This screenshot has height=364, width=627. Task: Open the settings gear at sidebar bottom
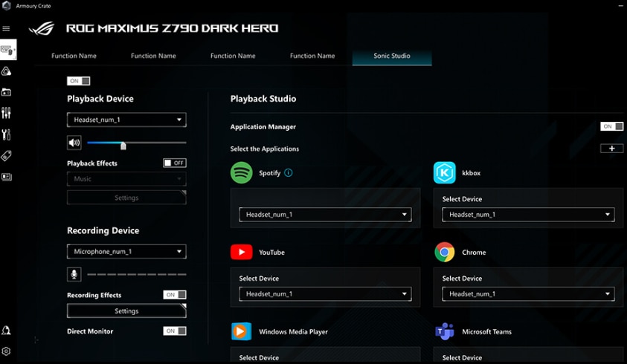(6, 351)
